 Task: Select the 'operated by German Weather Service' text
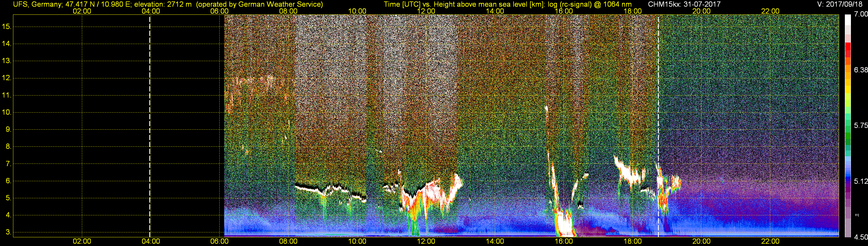click(260, 4)
